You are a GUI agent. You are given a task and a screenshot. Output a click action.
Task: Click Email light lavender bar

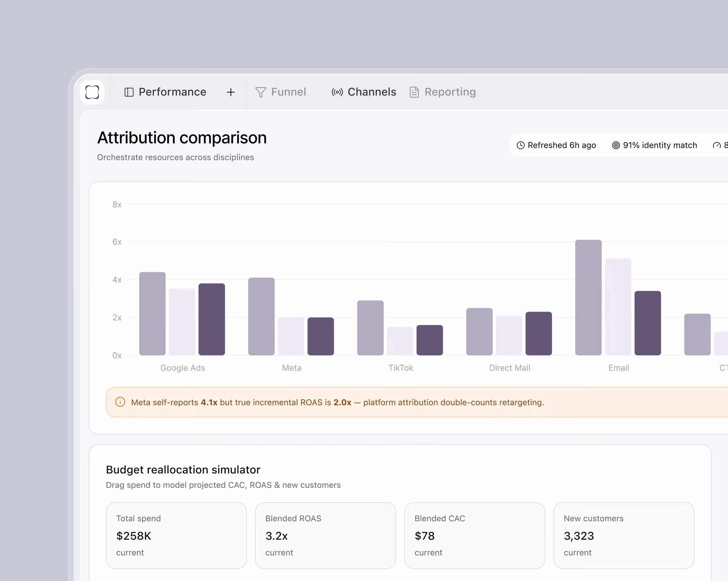pos(618,307)
